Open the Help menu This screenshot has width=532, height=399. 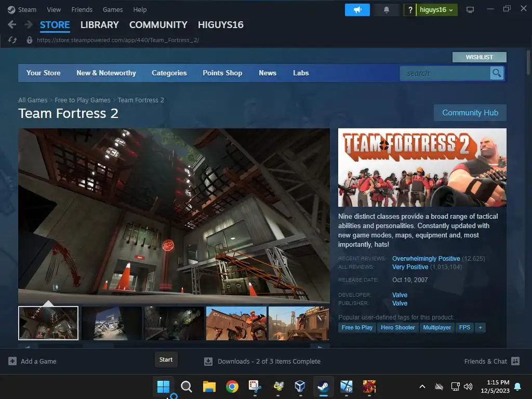[140, 9]
